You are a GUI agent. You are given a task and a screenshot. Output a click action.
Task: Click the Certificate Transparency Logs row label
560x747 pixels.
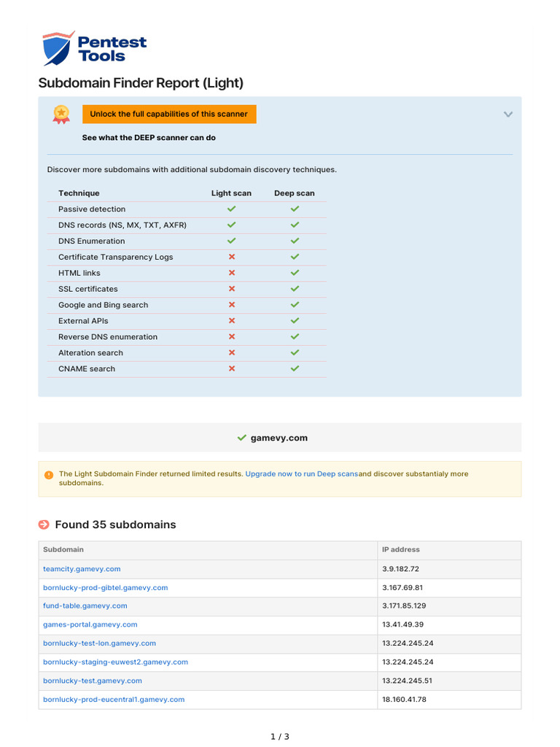(116, 258)
